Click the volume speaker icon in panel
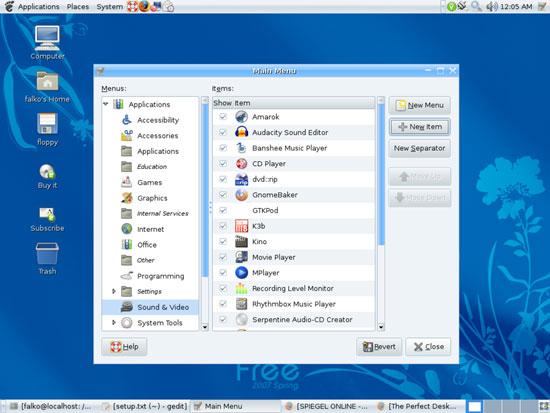 point(492,6)
